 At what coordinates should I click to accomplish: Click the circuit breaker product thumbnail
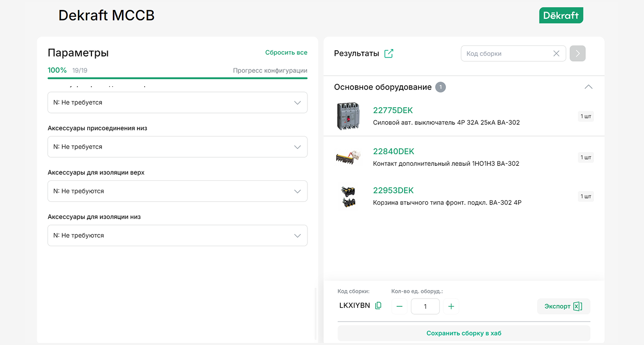click(x=348, y=116)
